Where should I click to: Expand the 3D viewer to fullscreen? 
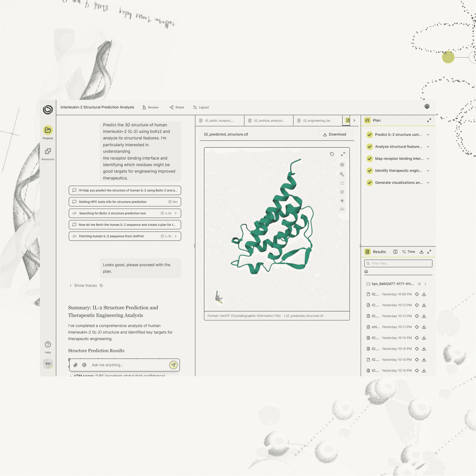coord(343,154)
